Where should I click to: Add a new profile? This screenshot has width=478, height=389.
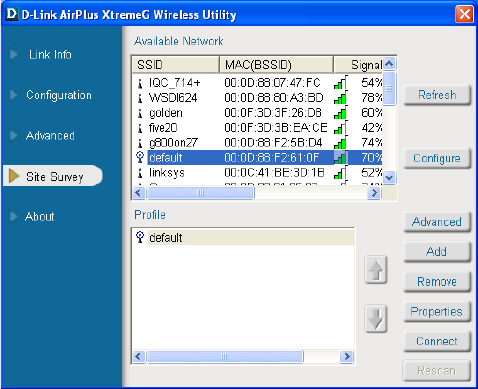click(437, 251)
